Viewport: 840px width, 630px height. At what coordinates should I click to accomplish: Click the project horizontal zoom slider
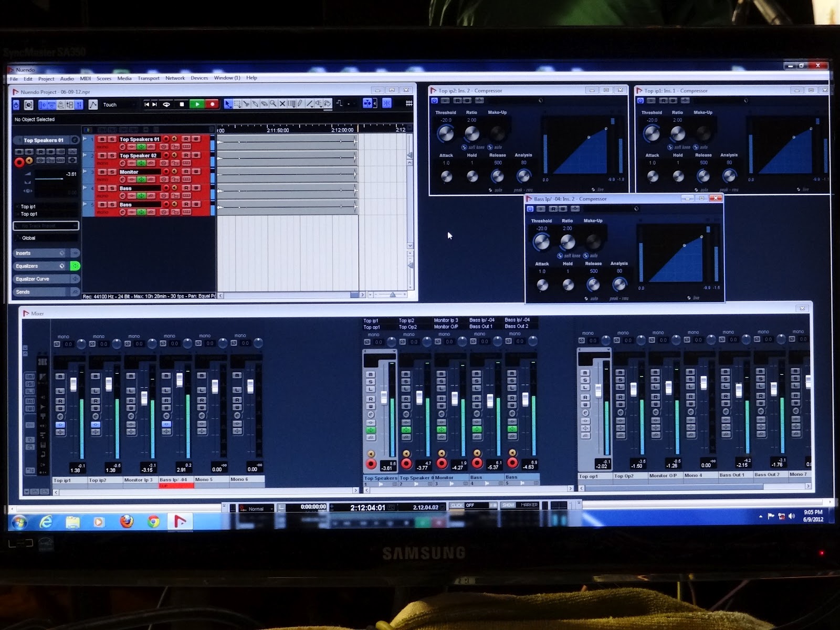[392, 295]
